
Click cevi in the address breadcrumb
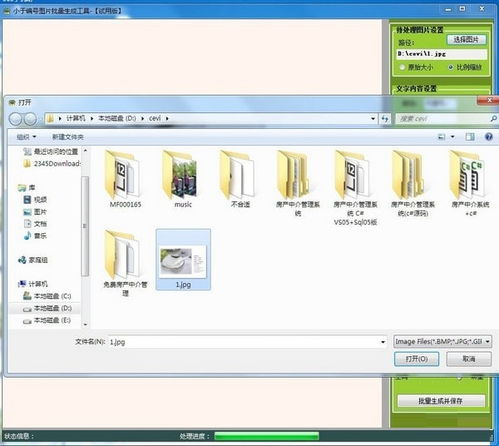tap(155, 118)
